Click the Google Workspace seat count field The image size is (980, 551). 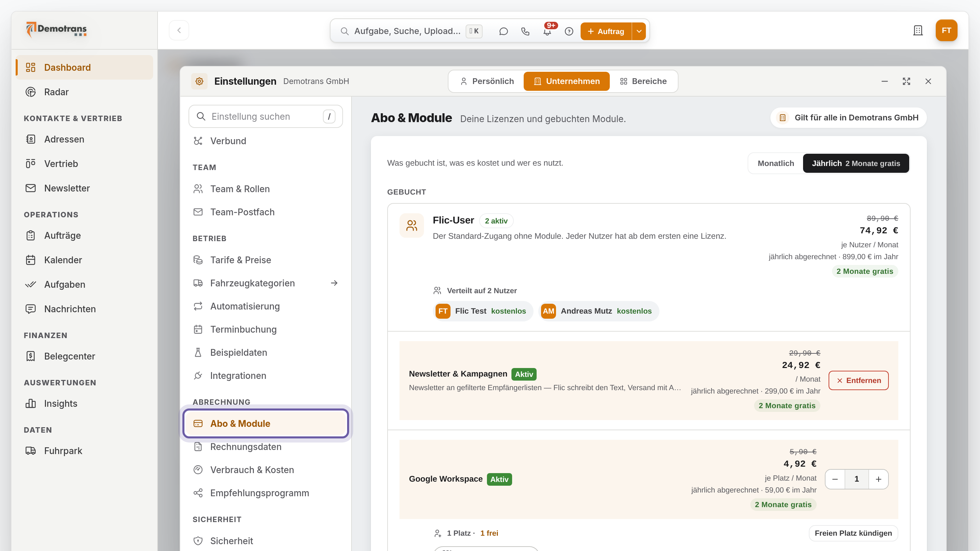(x=857, y=479)
